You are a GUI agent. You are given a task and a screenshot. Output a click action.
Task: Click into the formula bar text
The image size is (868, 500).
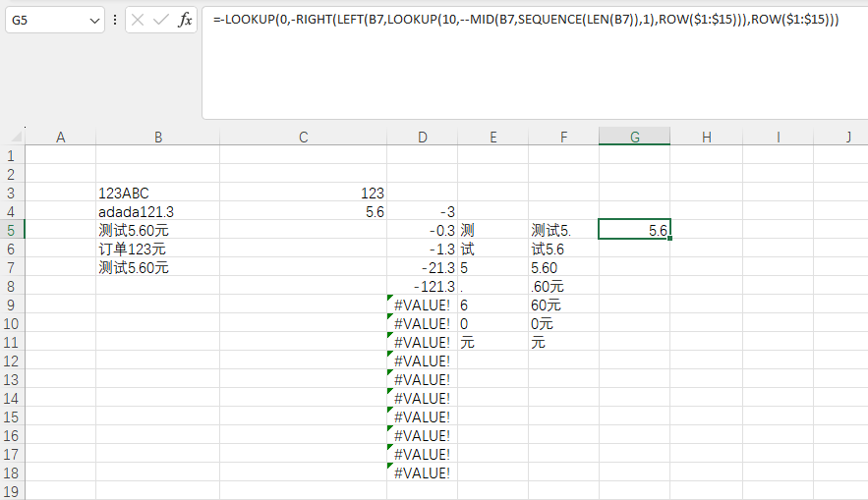coord(526,20)
